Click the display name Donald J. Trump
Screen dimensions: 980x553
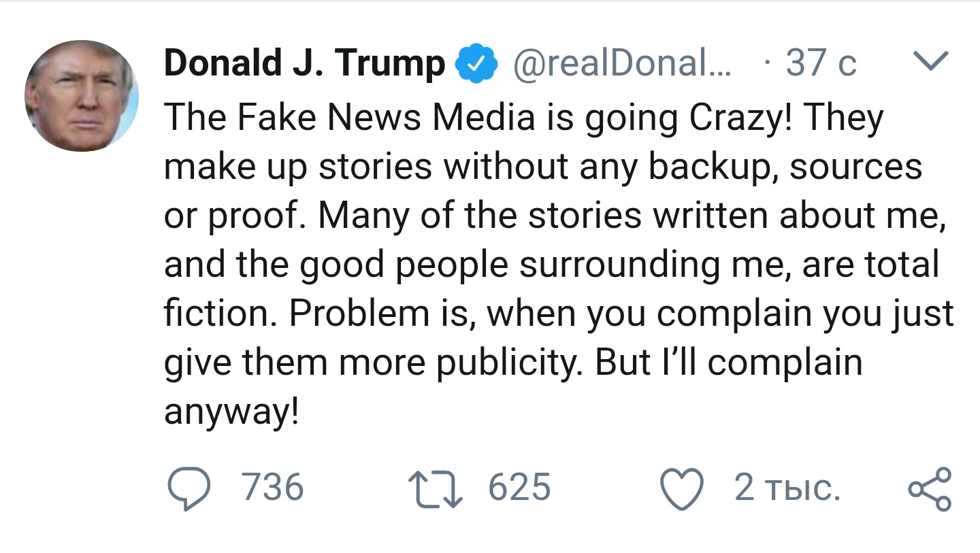pyautogui.click(x=304, y=63)
